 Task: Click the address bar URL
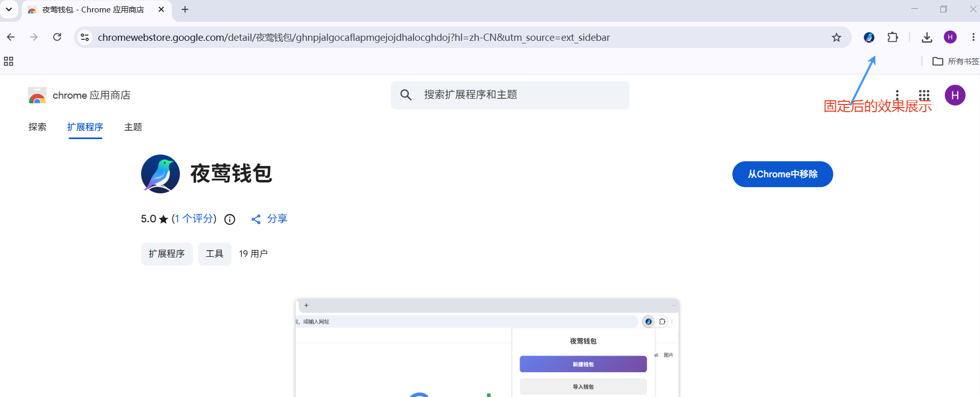[354, 37]
